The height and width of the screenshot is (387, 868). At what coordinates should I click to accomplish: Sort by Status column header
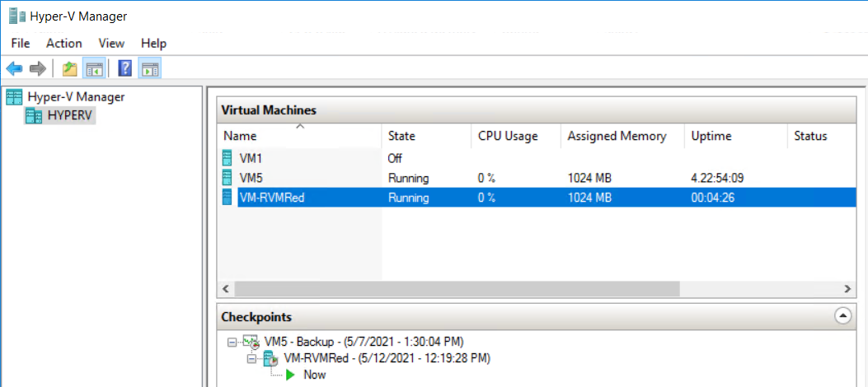click(x=822, y=136)
